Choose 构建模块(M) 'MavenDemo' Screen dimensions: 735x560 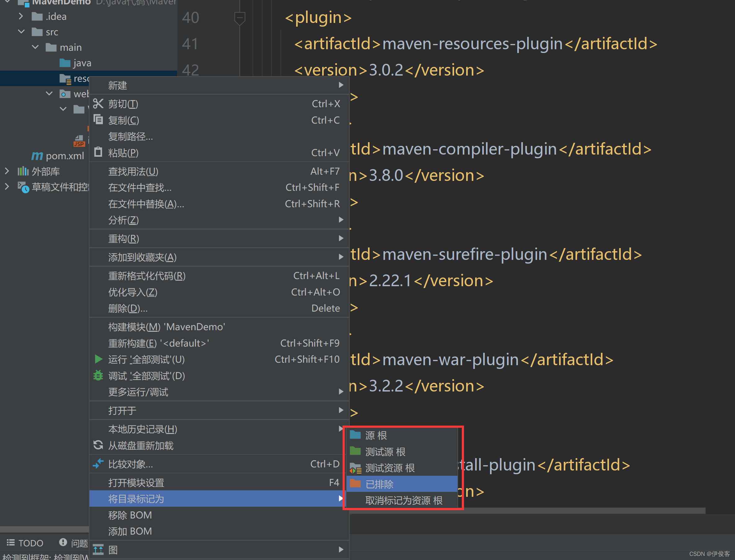click(x=219, y=327)
